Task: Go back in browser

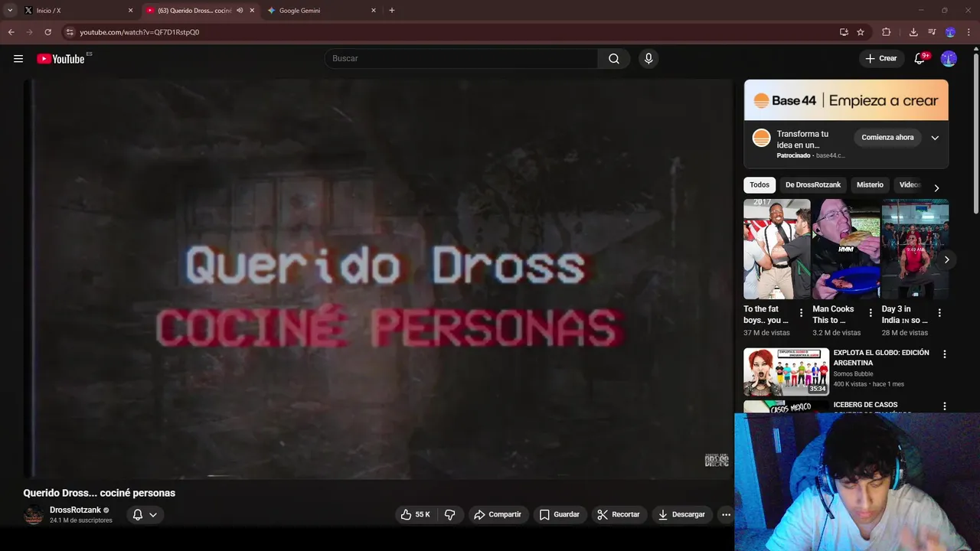Action: tap(11, 32)
